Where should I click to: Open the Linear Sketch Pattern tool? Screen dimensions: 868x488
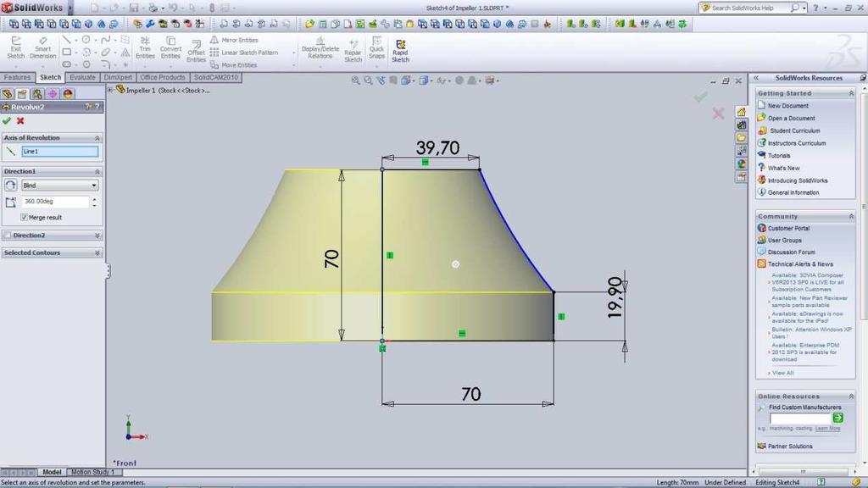244,53
